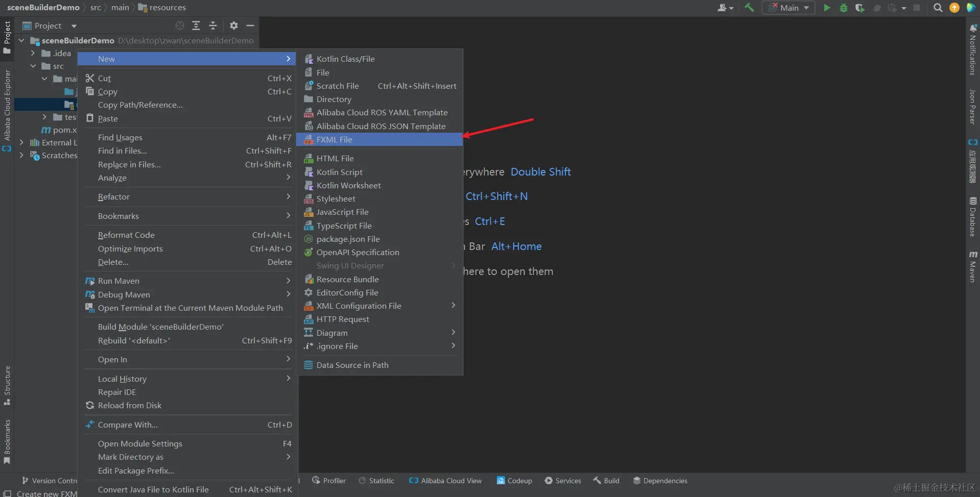Click Cut in context menu

(188, 78)
